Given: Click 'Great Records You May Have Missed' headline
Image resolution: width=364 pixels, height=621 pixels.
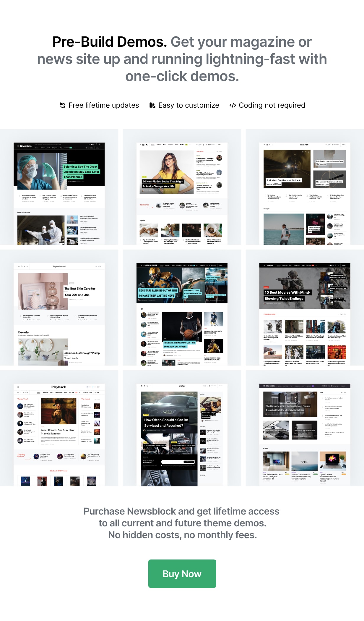Looking at the screenshot, I should 58,432.
